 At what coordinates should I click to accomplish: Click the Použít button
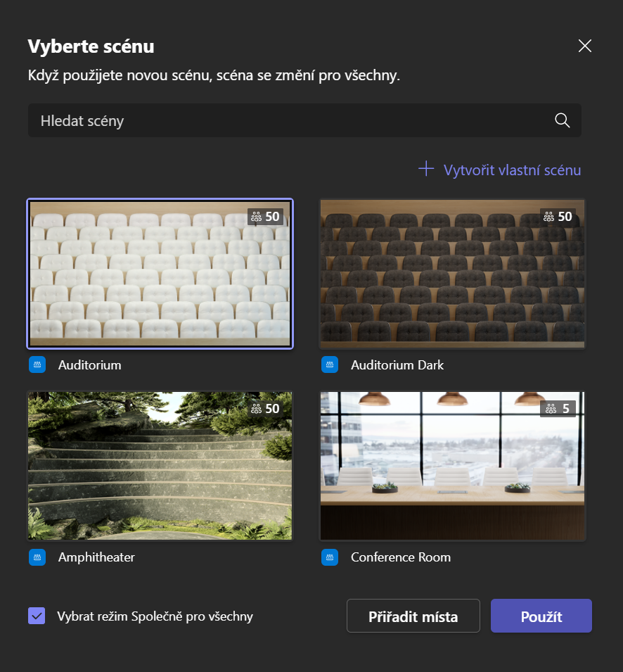click(x=541, y=616)
